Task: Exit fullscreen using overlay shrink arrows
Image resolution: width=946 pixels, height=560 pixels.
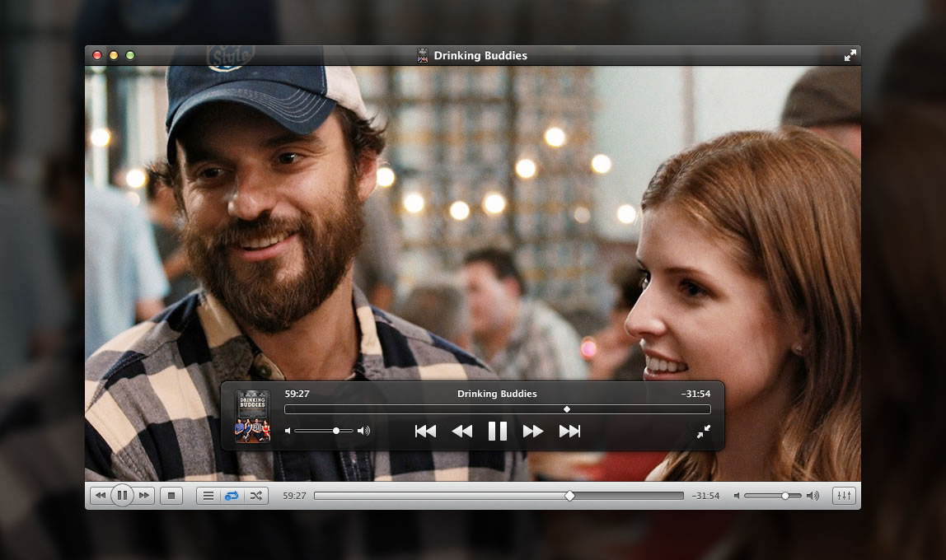Action: click(x=704, y=432)
